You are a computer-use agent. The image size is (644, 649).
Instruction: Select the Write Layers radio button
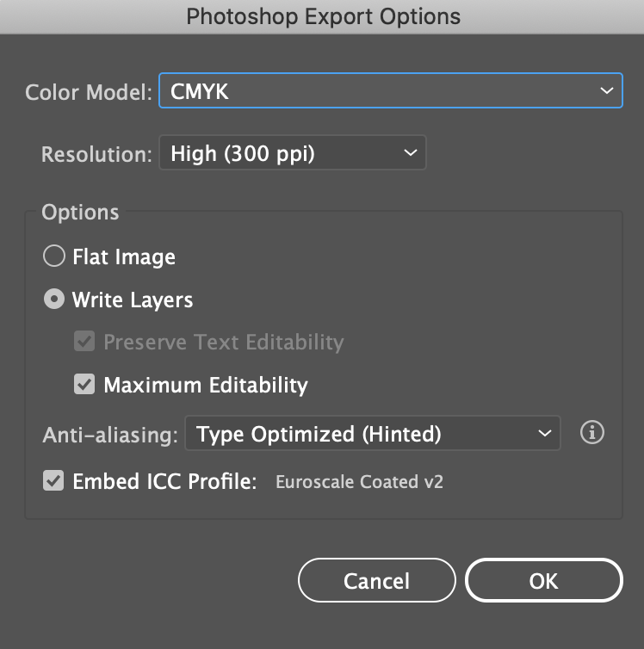[54, 300]
